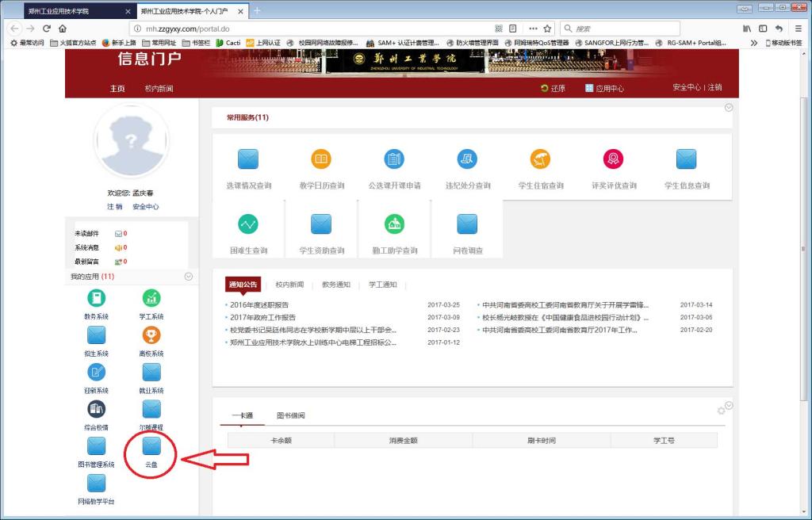Image resolution: width=812 pixels, height=520 pixels.
Task: Bookmark this page with the star
Action: [x=547, y=29]
